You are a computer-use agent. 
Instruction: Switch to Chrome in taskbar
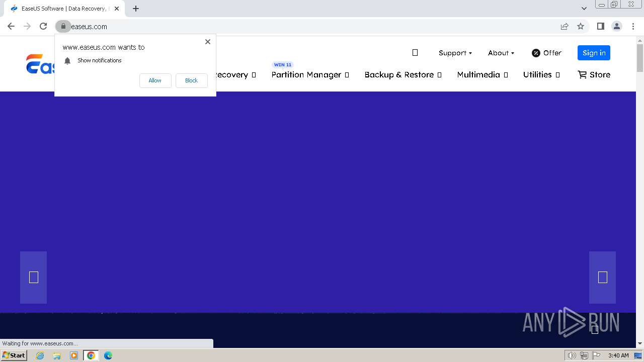coord(91,355)
